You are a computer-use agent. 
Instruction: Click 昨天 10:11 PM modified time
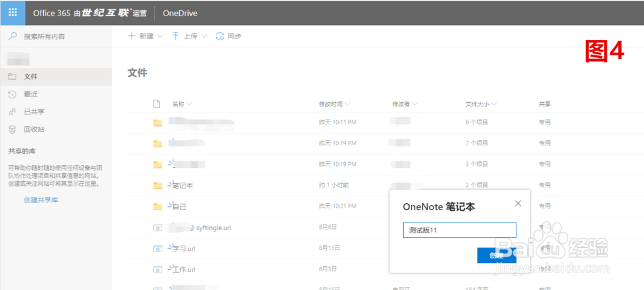(x=337, y=122)
